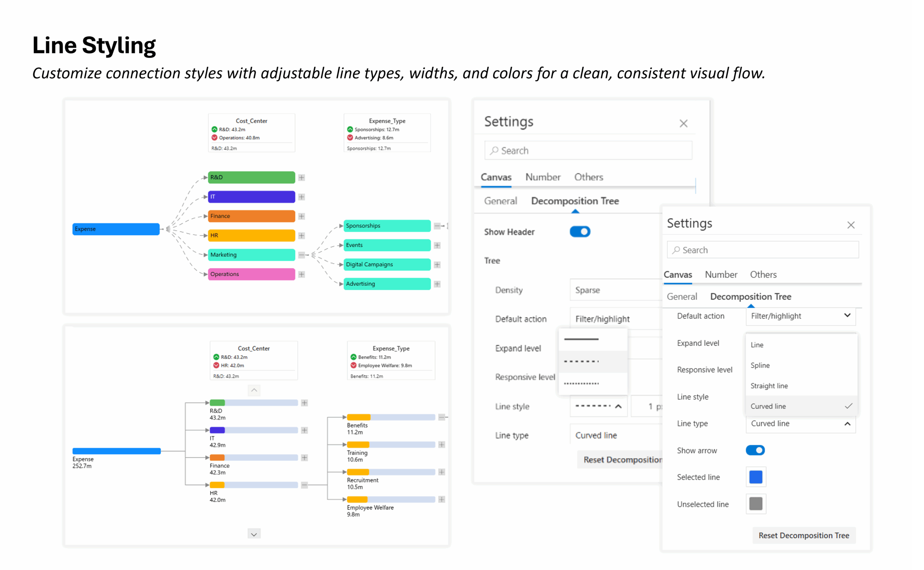Expand Digital Campaigns node plus icon
924x570 pixels.
pos(437,265)
